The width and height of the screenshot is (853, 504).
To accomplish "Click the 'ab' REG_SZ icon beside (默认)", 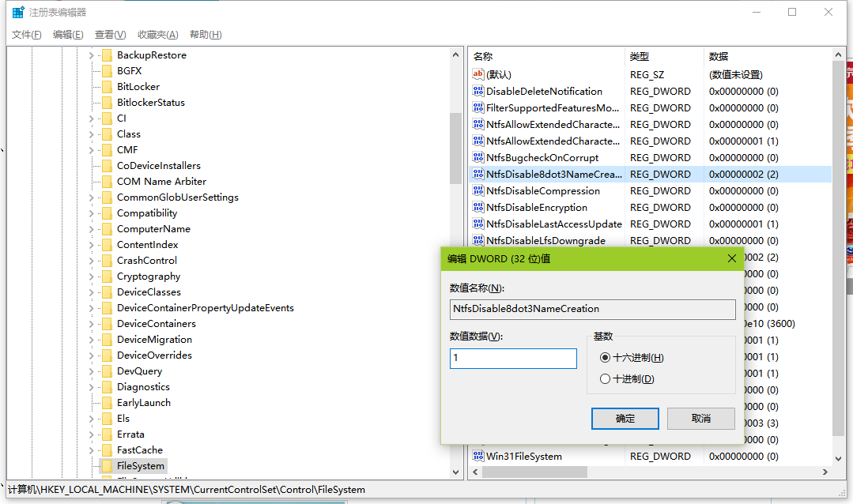I will point(478,73).
